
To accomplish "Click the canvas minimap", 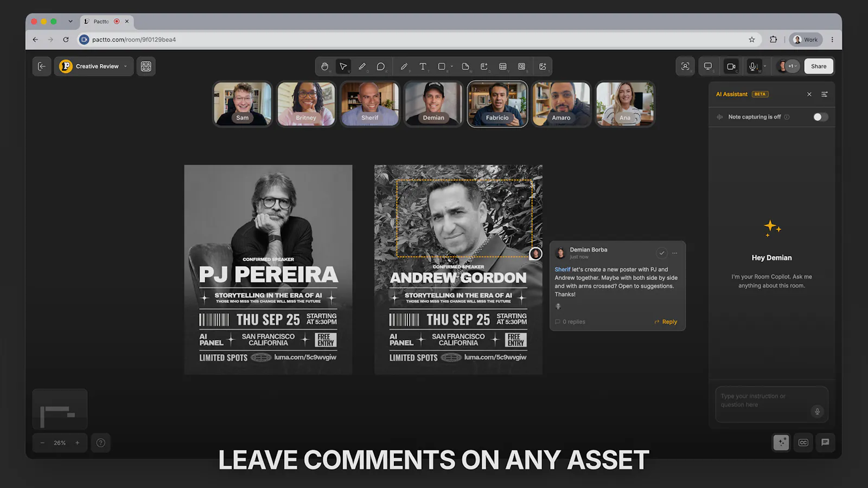I will [x=60, y=410].
